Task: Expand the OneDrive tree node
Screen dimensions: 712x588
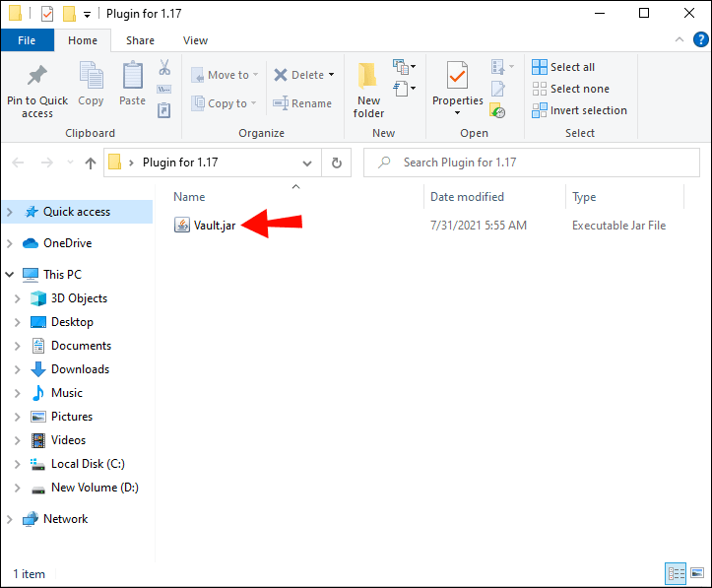Action: click(x=10, y=243)
